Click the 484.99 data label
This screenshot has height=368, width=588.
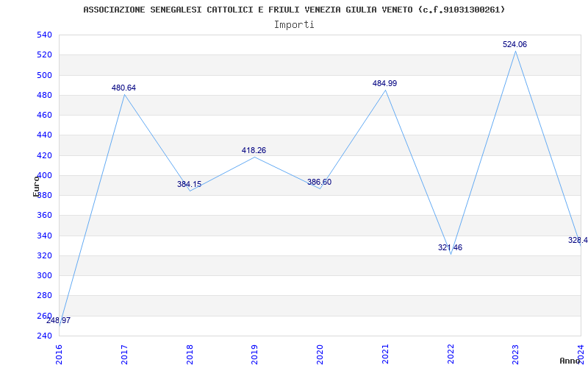pos(384,83)
